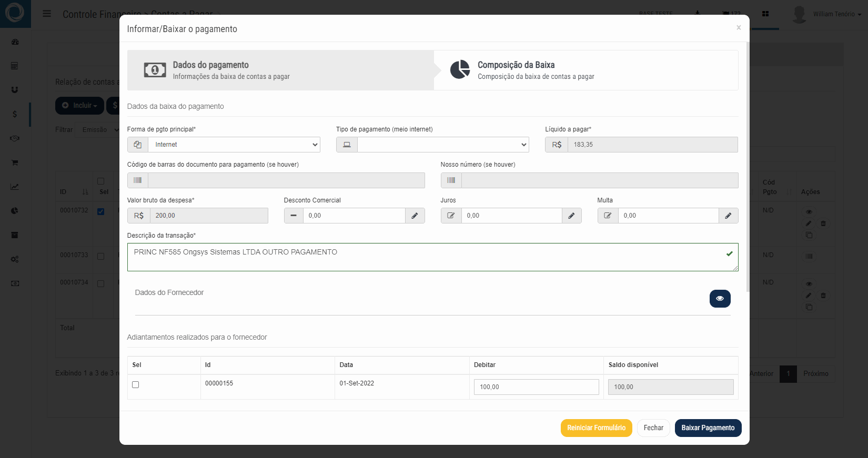Viewport: 868px width, 458px height.
Task: Open the dashboard icon in left sidebar
Action: pos(15,42)
